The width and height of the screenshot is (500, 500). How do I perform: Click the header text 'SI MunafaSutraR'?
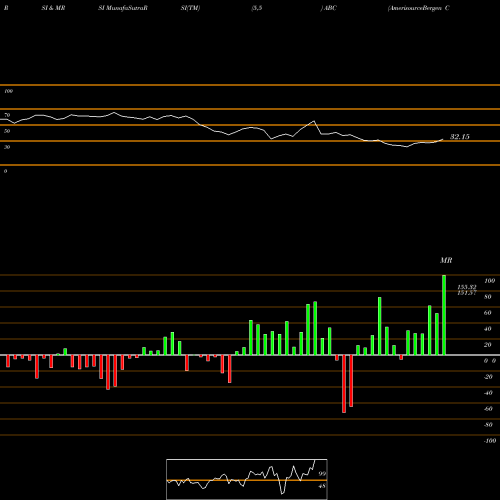coord(123,8)
